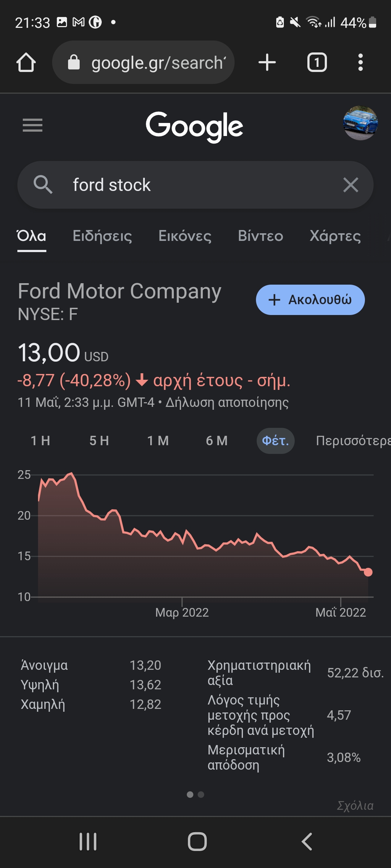Expand Περισσότερα chart range options

click(353, 441)
